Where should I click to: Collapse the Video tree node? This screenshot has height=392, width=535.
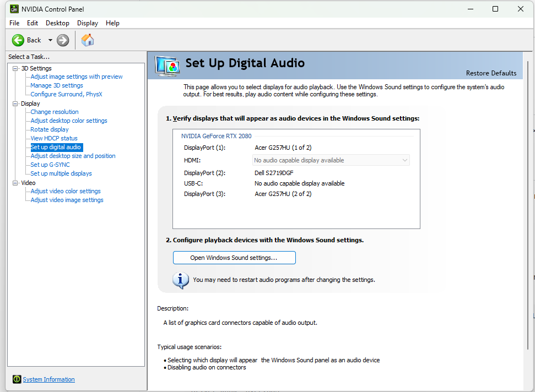coord(15,183)
